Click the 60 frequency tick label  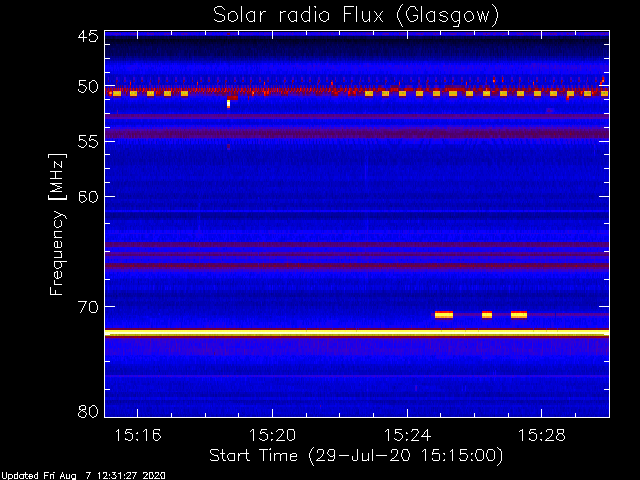click(x=88, y=196)
